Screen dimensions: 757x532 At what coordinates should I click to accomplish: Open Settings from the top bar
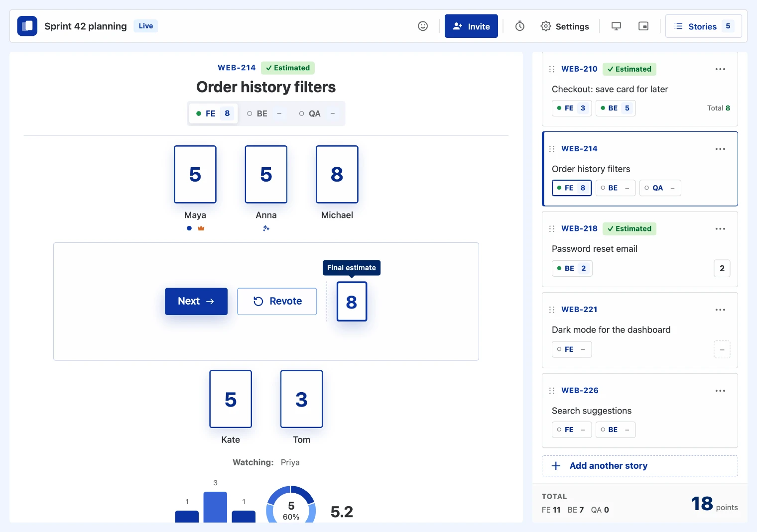[565, 26]
